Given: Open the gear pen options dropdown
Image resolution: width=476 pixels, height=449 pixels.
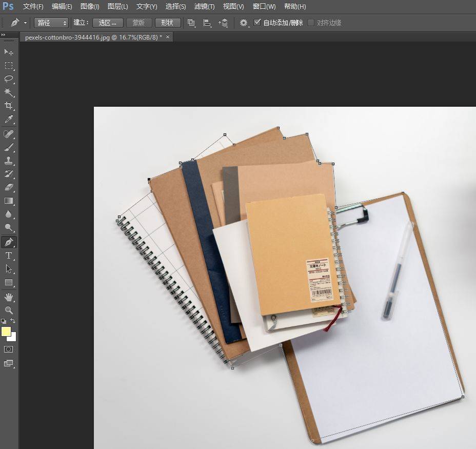Looking at the screenshot, I should click(244, 23).
